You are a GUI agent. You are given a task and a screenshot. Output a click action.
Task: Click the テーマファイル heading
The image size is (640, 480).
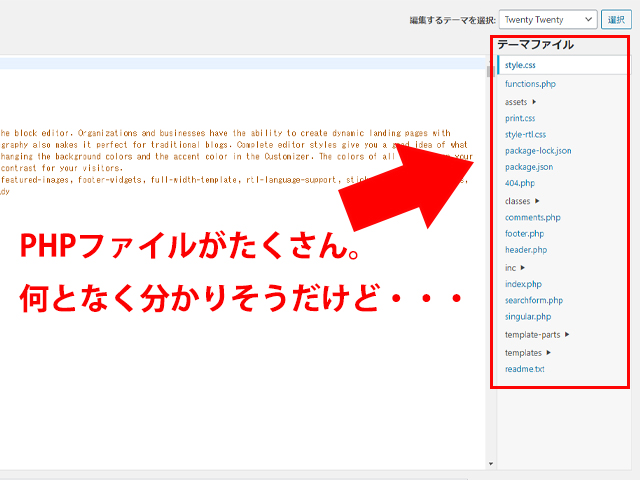536,44
